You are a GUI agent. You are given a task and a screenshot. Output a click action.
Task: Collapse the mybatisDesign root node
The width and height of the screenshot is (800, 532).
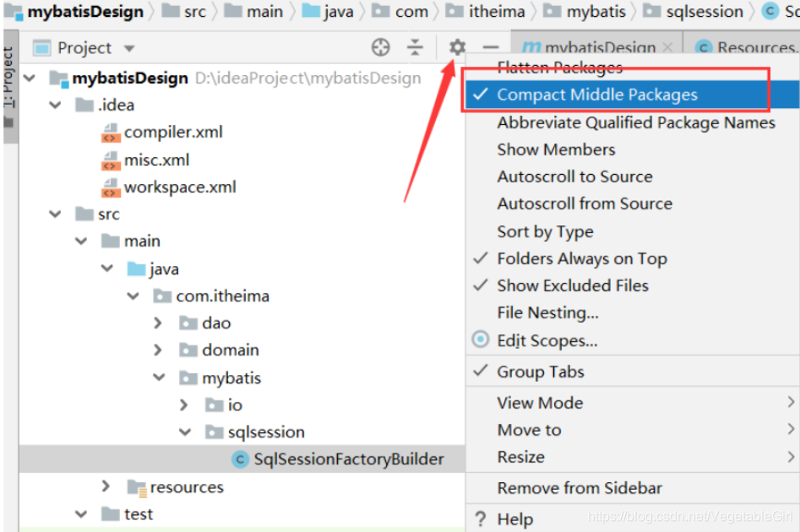30,78
